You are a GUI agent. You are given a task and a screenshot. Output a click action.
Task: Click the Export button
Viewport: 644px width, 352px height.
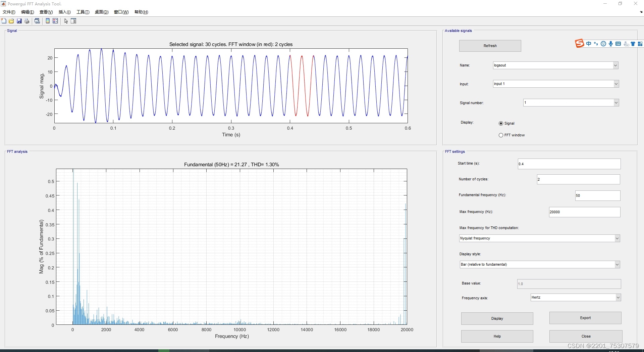(x=585, y=318)
